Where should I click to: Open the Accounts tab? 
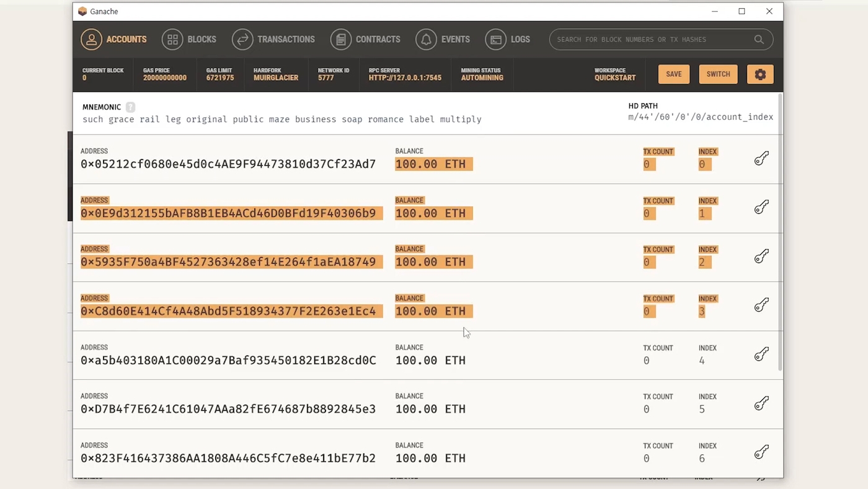114,39
